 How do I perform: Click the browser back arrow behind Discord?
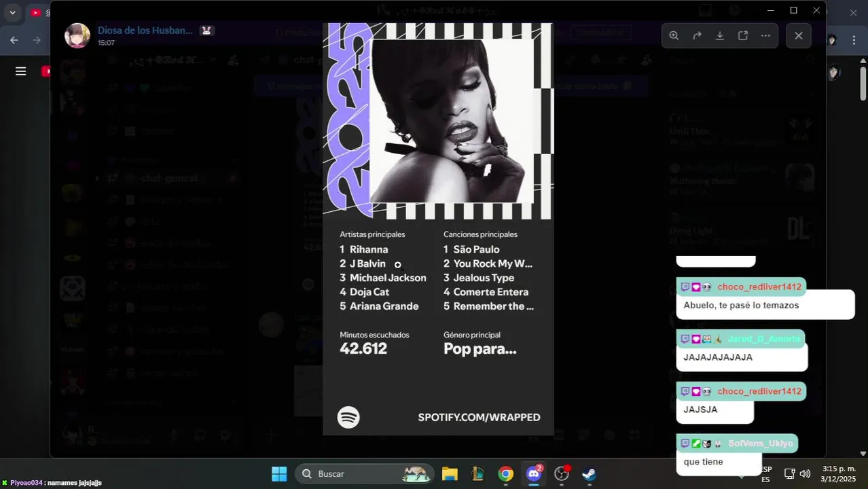[14, 40]
